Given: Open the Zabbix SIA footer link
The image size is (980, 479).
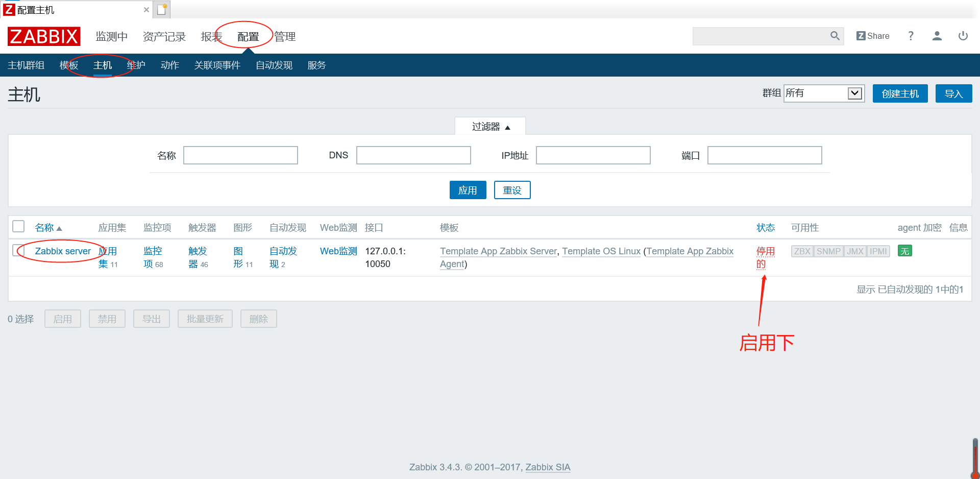Looking at the screenshot, I should coord(548,467).
